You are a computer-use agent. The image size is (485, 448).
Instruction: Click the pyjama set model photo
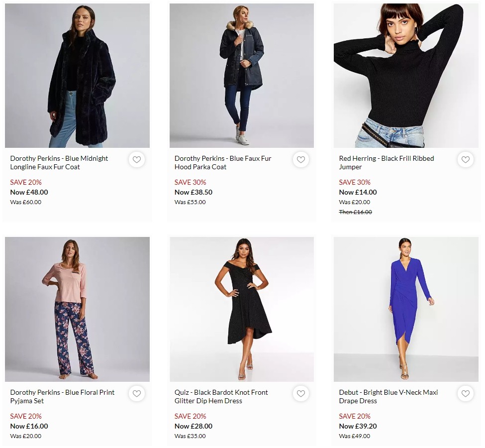click(x=77, y=309)
